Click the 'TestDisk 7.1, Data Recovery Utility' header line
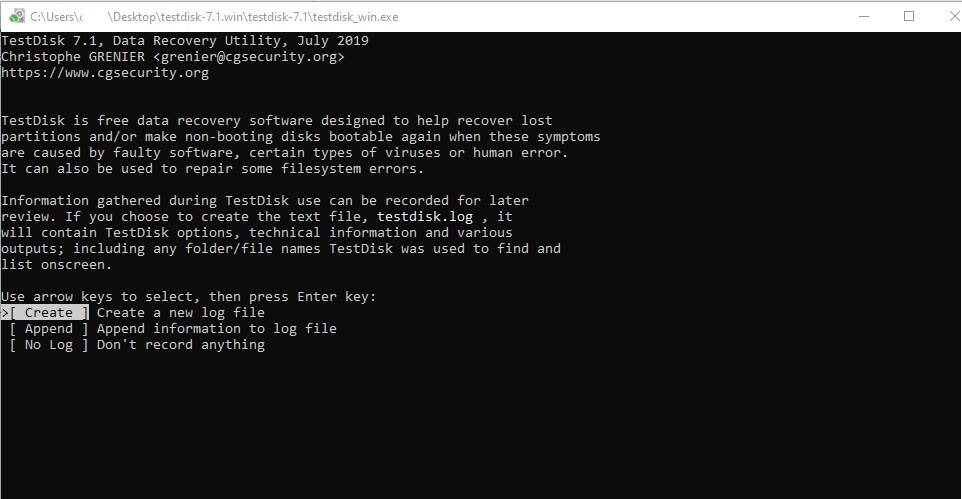Image resolution: width=962 pixels, height=499 pixels. coord(185,41)
